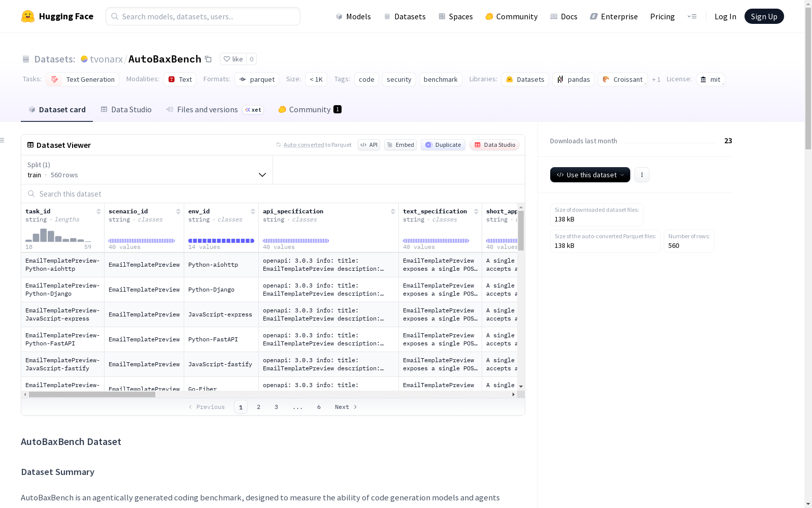This screenshot has width=812, height=508.
Task: Click the task_id length histogram
Action: pyautogui.click(x=58, y=235)
